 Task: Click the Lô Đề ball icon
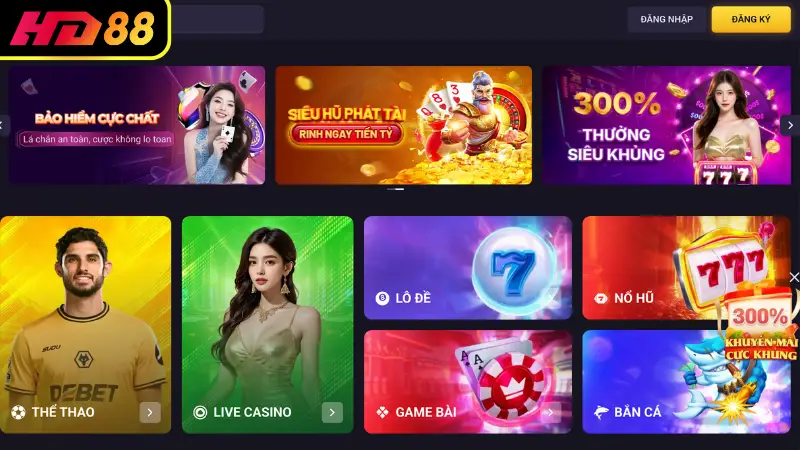[382, 298]
